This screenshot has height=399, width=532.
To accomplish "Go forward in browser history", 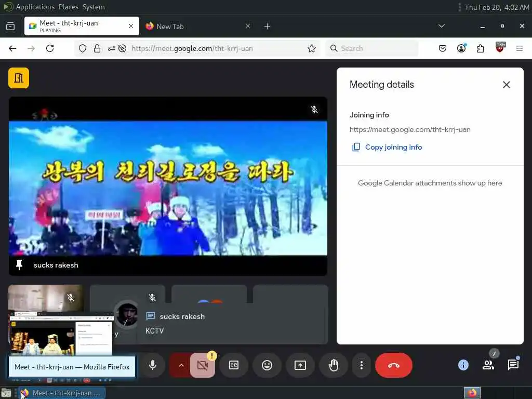I will (x=31, y=48).
